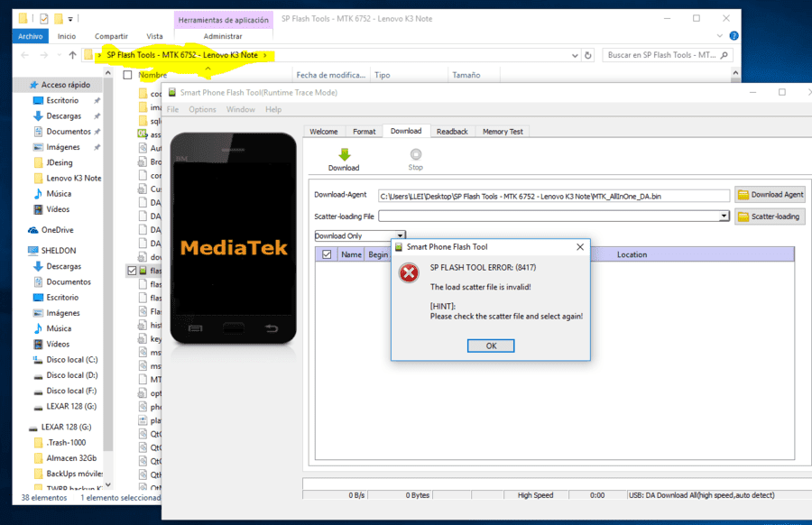Click the SP Flash Tools breadcrumb segment
Viewport: 812px width, 525px height.
click(x=181, y=55)
